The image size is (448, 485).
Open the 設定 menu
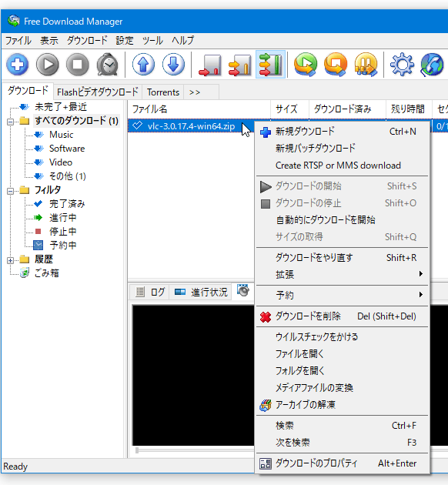pyautogui.click(x=125, y=40)
